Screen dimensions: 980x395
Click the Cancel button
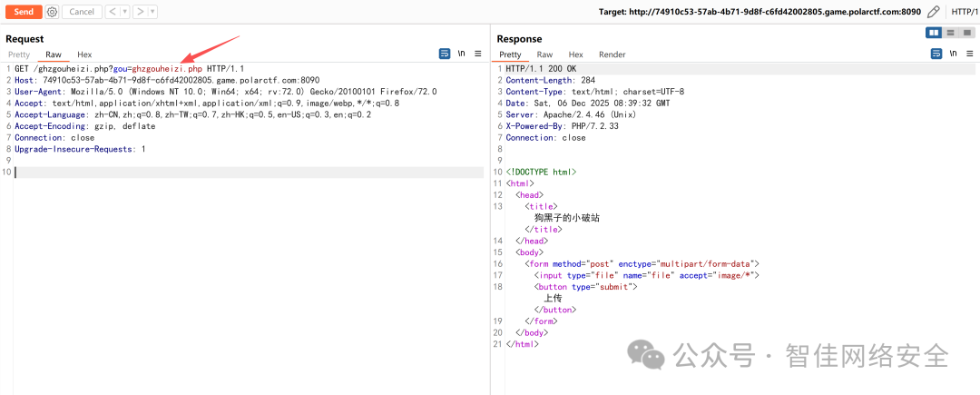click(x=82, y=11)
